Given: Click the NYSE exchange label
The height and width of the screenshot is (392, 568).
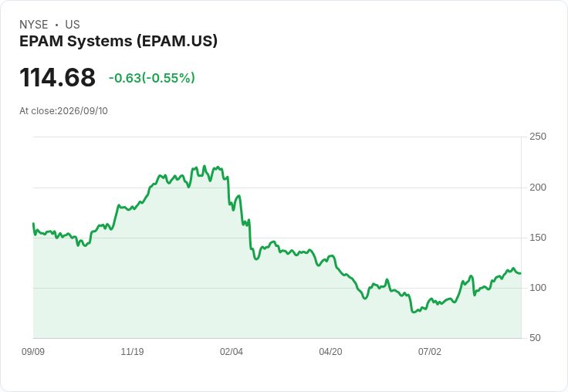Looking at the screenshot, I should click(x=34, y=25).
